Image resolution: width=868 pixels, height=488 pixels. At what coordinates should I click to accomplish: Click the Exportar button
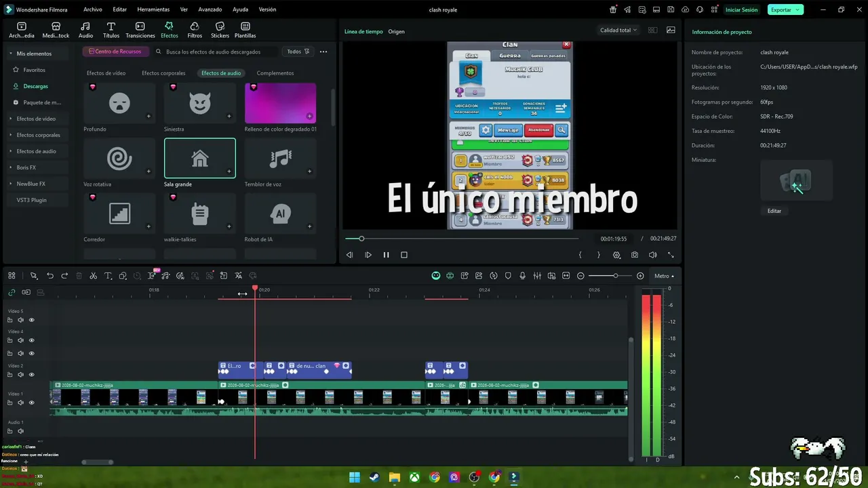pyautogui.click(x=785, y=9)
